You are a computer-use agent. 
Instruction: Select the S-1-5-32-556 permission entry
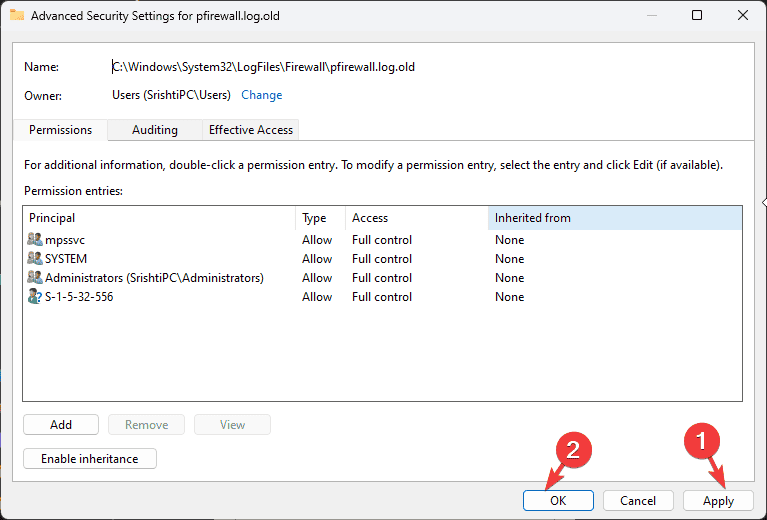click(x=383, y=296)
